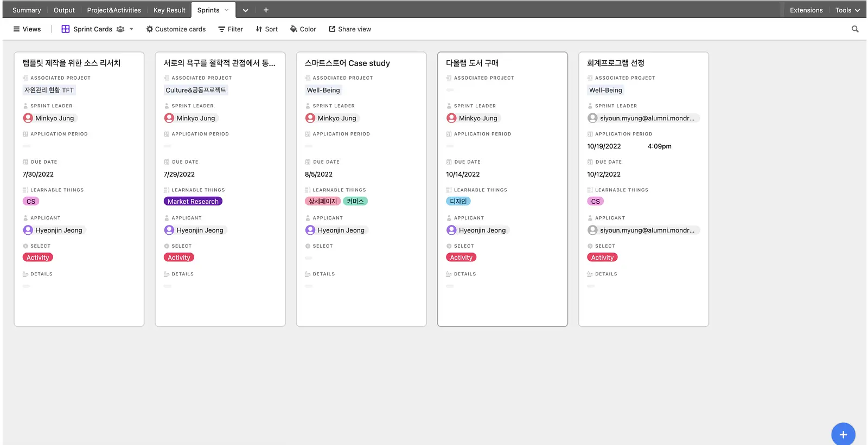The height and width of the screenshot is (445, 868).
Task: Open the Extensions panel
Action: [x=806, y=10]
